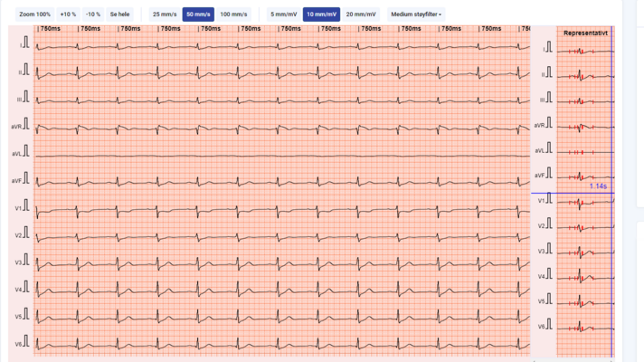644x362 pixels.
Task: Decrease zoom with the -10 % button
Action: point(93,14)
